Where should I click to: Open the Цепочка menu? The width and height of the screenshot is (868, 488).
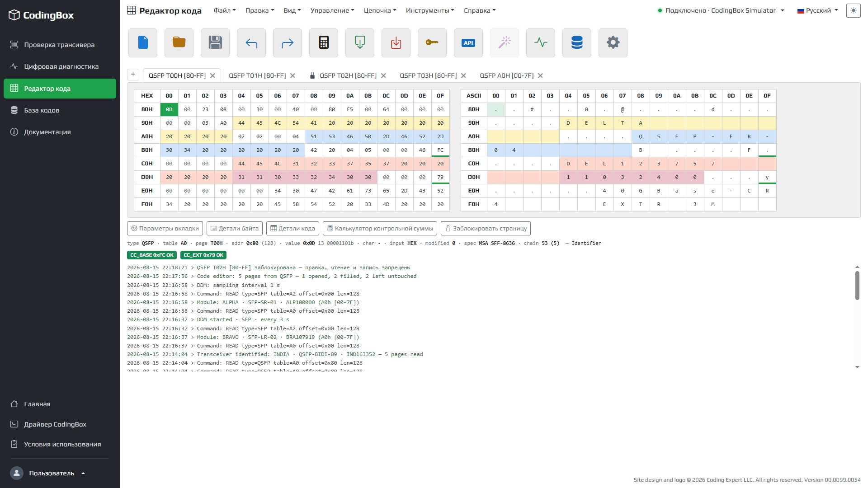click(x=380, y=10)
